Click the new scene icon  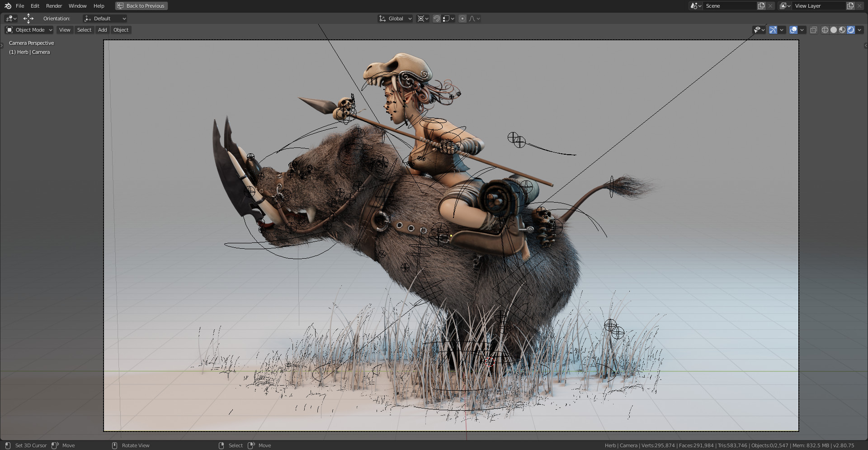point(761,6)
